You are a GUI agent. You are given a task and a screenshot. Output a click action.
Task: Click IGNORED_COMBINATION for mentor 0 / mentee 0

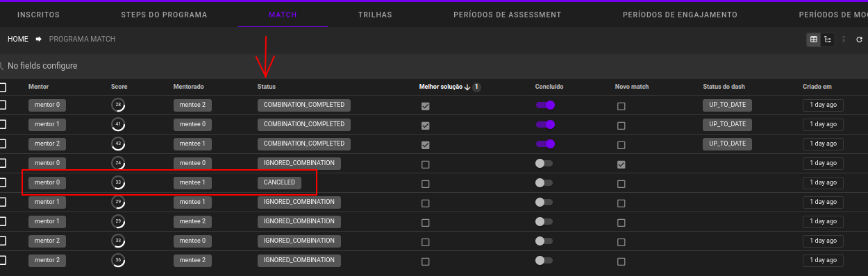(299, 163)
